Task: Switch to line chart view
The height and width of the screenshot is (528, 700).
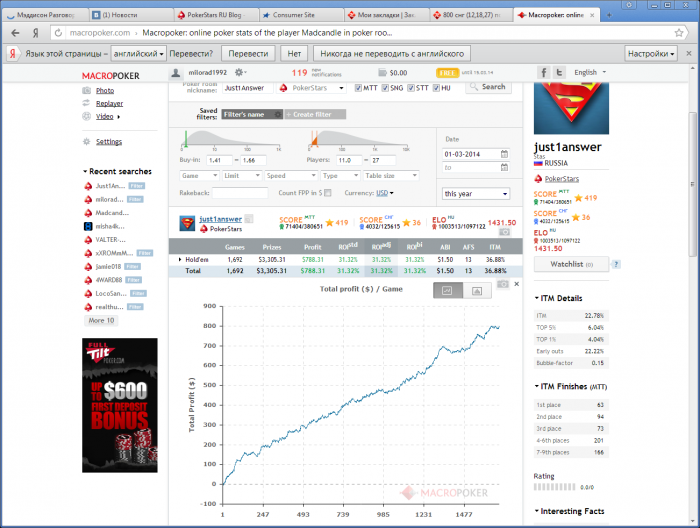Action: pos(447,291)
